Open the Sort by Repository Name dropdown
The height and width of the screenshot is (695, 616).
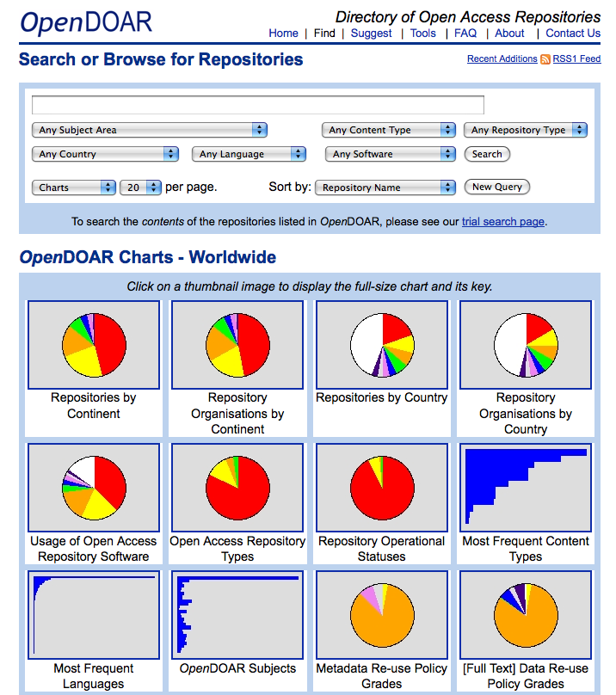pyautogui.click(x=385, y=188)
